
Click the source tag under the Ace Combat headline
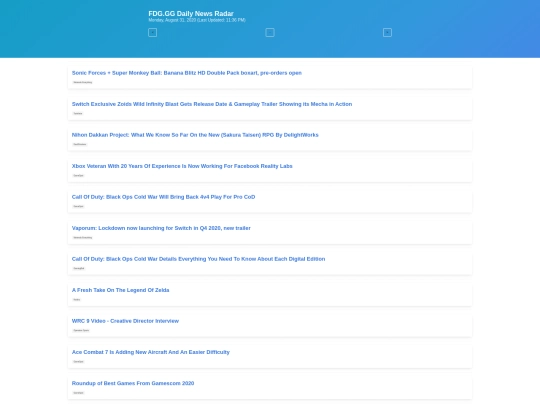pos(78,361)
